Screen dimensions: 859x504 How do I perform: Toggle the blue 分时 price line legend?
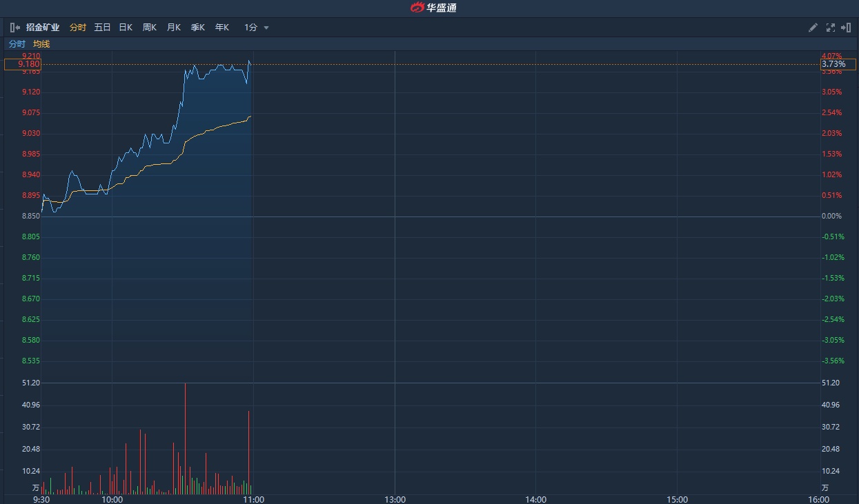17,44
